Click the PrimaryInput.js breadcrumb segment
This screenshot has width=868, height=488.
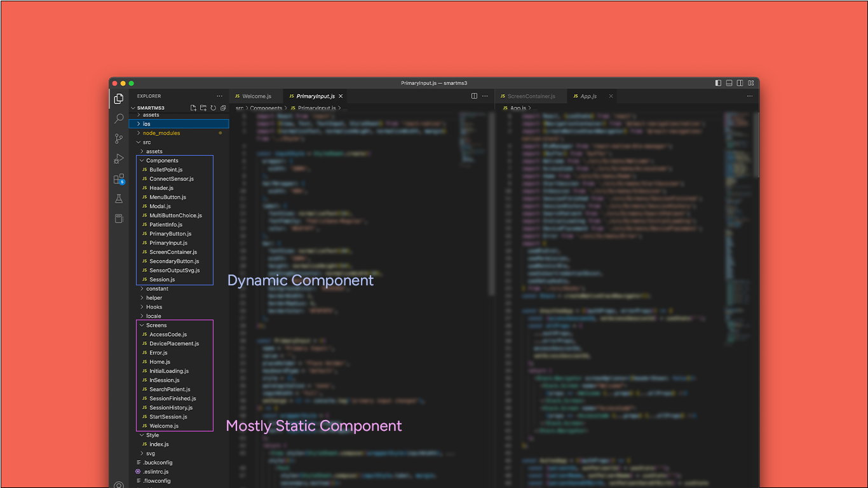coord(314,108)
